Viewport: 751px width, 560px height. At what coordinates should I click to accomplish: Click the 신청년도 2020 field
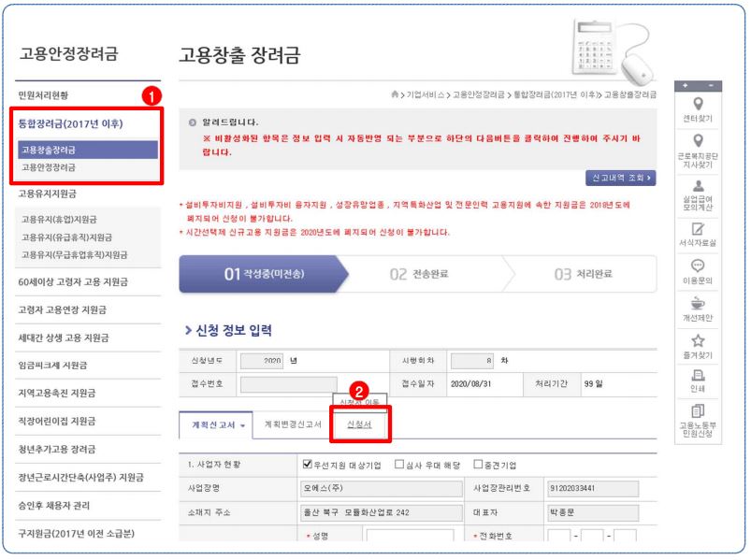tap(262, 361)
